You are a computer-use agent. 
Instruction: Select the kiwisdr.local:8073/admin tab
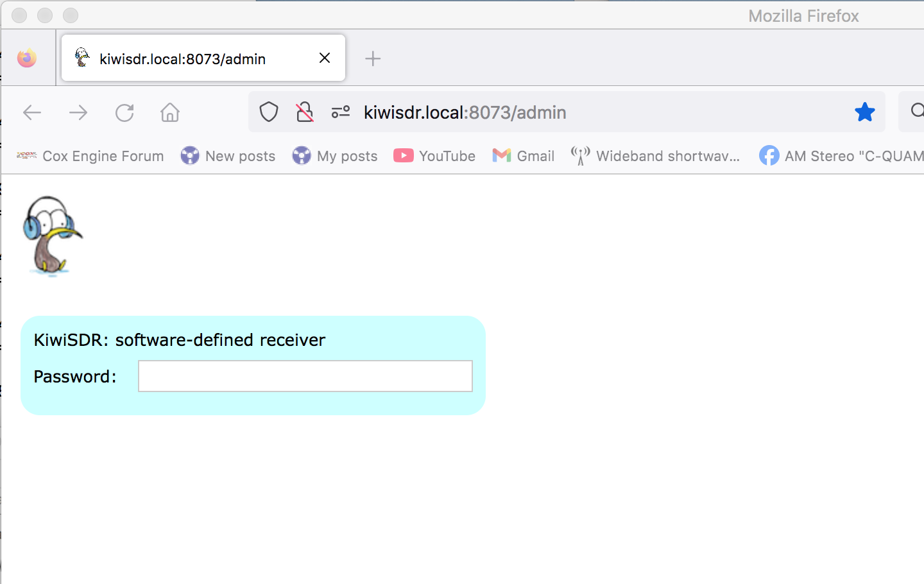203,58
